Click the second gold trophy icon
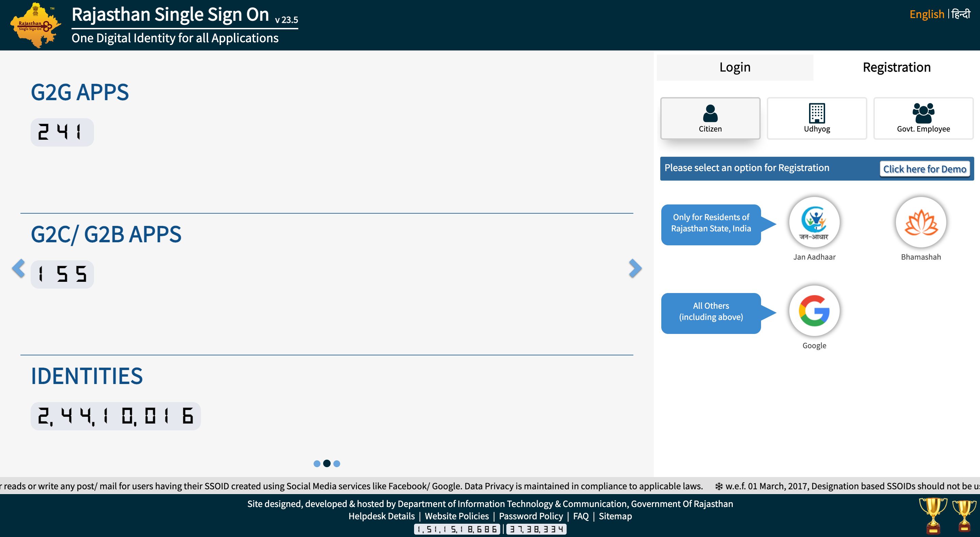The height and width of the screenshot is (537, 980). (x=964, y=516)
